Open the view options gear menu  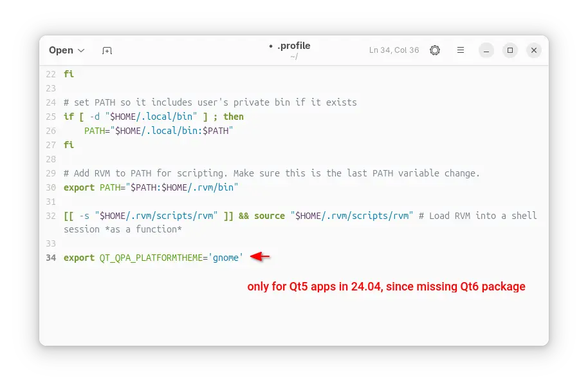click(x=435, y=50)
